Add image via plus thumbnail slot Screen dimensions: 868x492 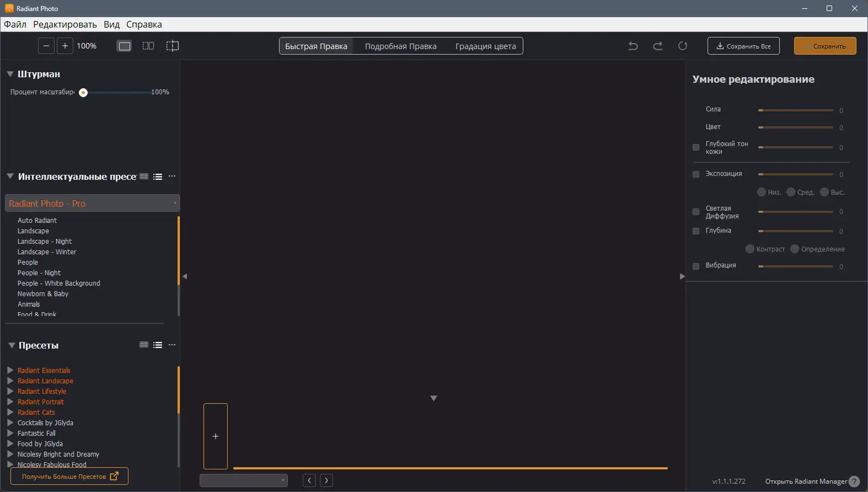216,436
